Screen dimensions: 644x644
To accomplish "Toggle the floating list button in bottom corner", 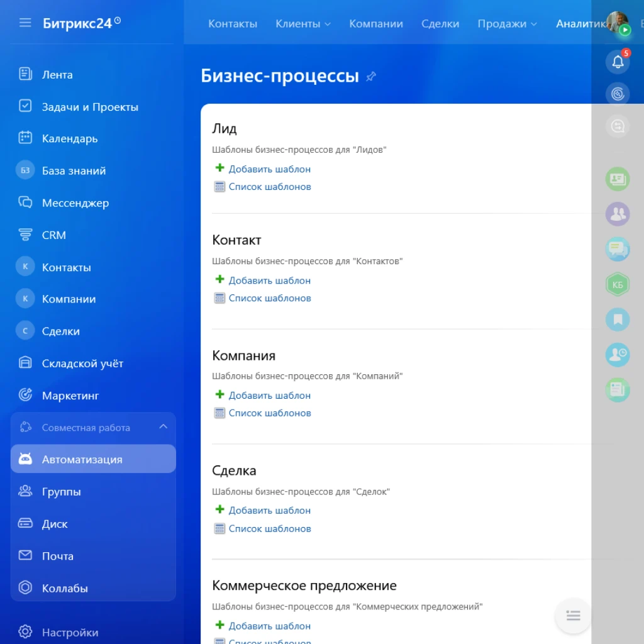I will (x=572, y=616).
